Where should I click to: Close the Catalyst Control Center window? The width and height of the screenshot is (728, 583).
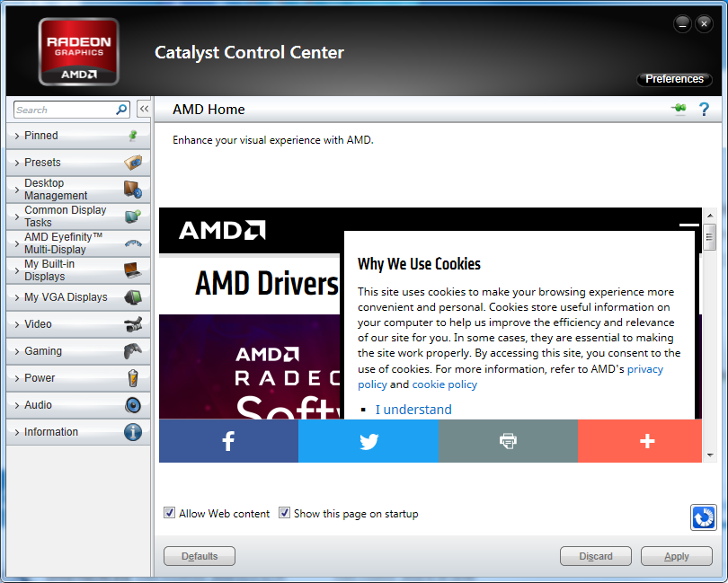coord(704,23)
